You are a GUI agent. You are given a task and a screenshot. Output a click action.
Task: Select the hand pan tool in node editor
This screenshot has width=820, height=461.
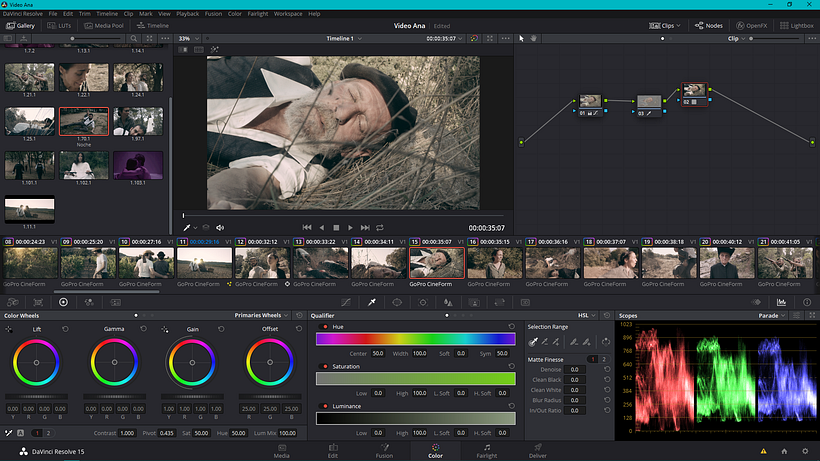533,39
